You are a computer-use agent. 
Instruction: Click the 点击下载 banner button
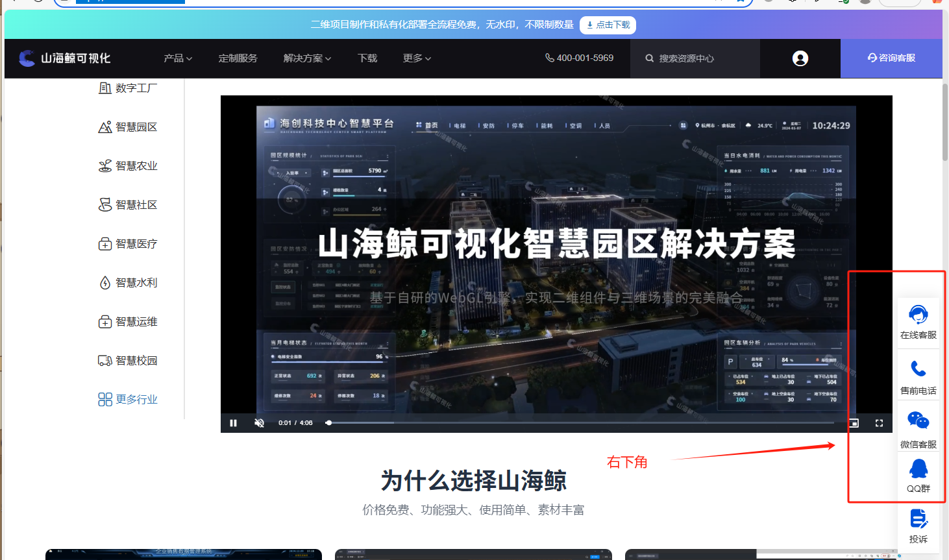(608, 25)
